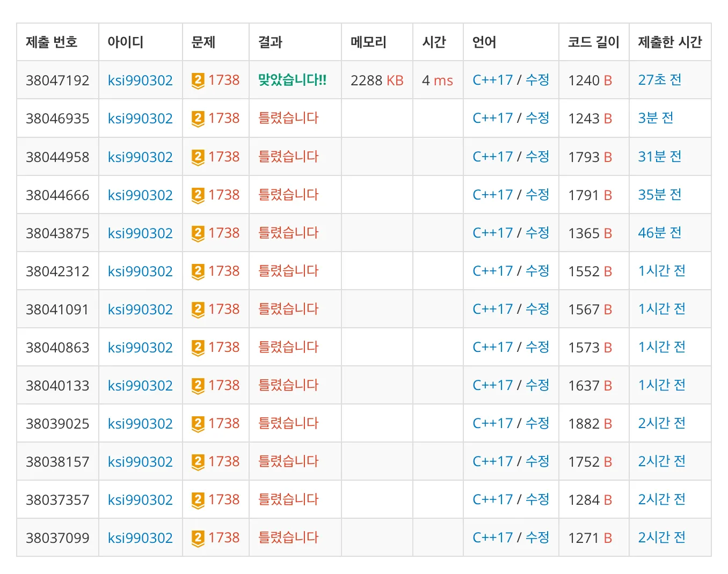Click '틀렸습니다' result in row 38046935
The height and width of the screenshot is (574, 728).
tap(288, 119)
